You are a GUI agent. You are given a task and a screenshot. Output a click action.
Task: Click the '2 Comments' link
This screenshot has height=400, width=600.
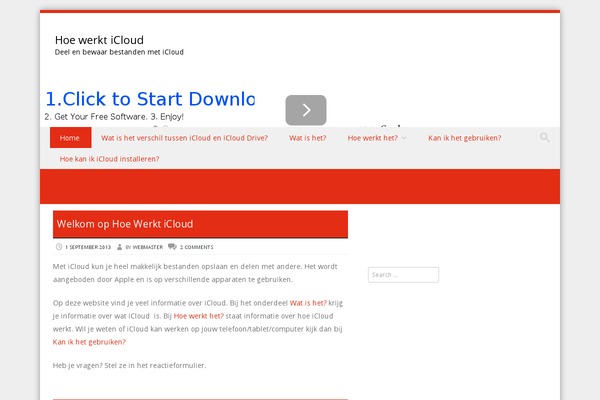click(x=196, y=247)
